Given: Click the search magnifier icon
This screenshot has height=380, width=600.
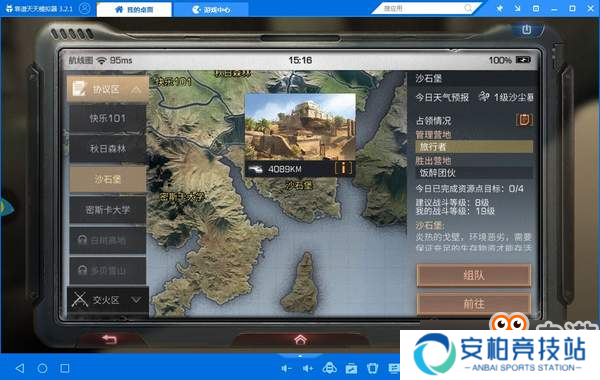Looking at the screenshot, I should [x=468, y=8].
